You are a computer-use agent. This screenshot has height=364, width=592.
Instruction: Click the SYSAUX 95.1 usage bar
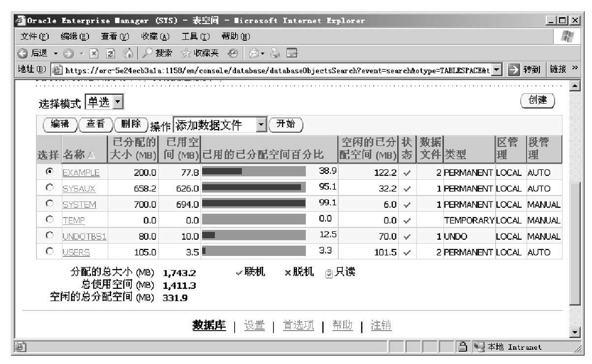[254, 187]
